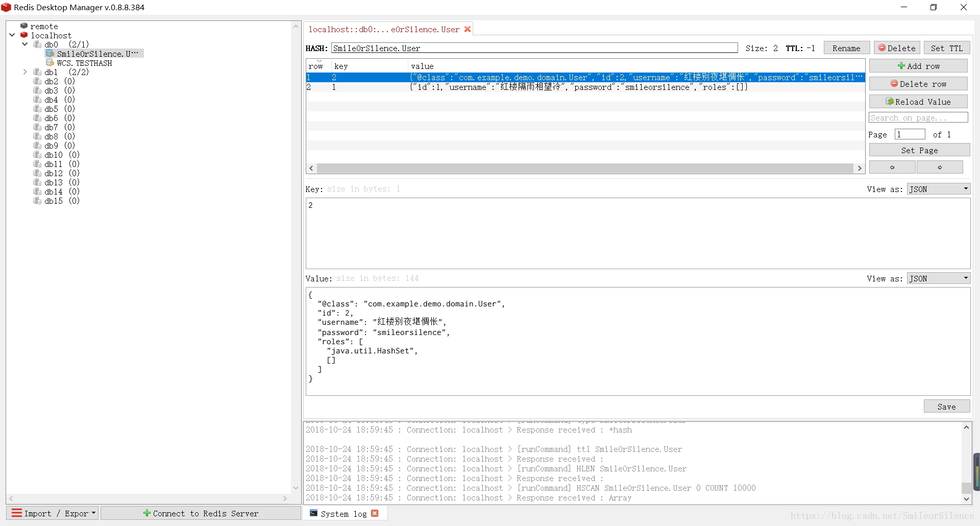Click the Search on page input field
Image resolution: width=980 pixels, height=526 pixels.
918,117
